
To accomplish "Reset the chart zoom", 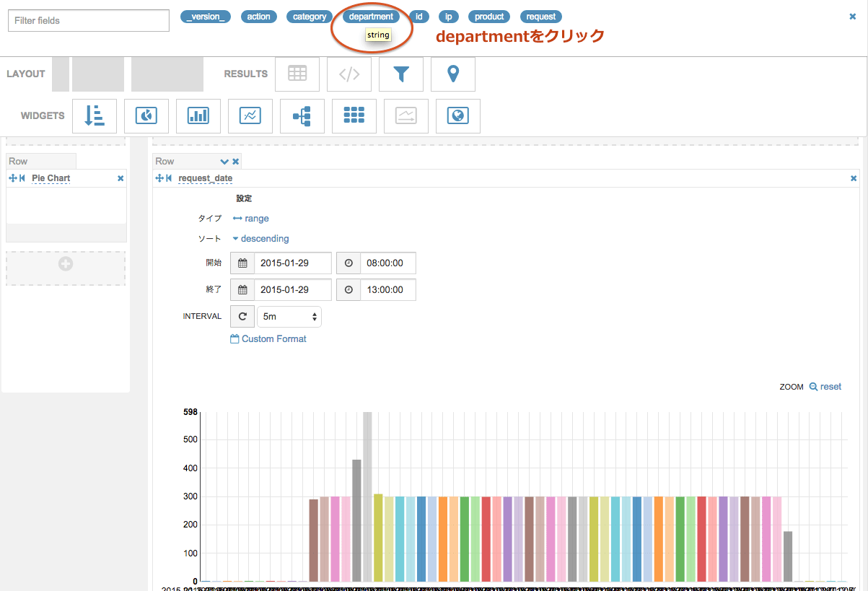I will click(825, 387).
